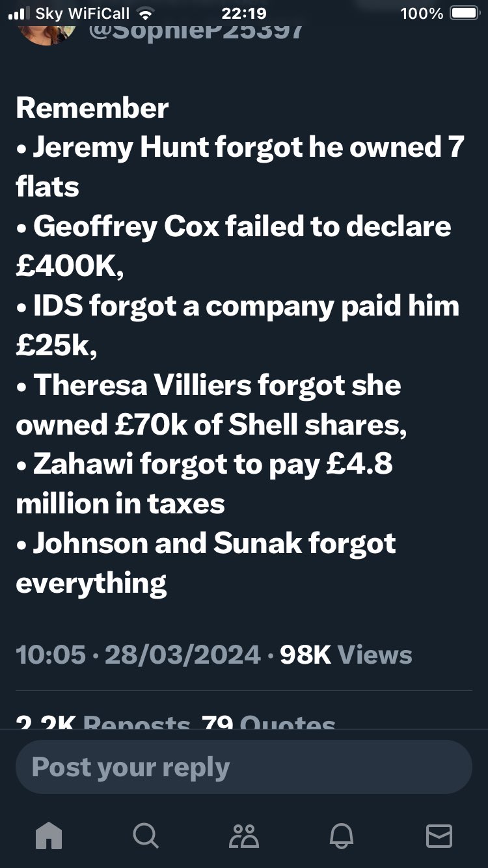Viewport: 488px width, 868px height.
Task: Tap the 100% battery percentage
Action: click(x=422, y=13)
